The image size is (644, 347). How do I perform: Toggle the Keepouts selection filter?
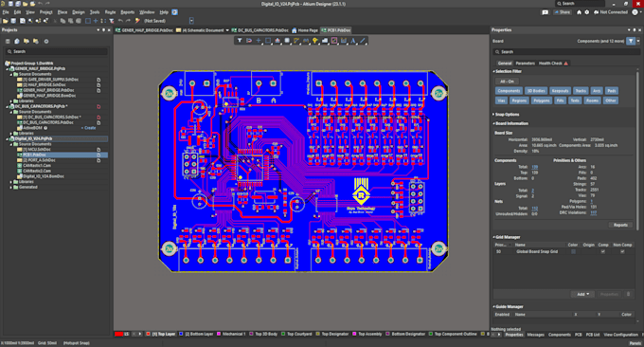(x=560, y=91)
